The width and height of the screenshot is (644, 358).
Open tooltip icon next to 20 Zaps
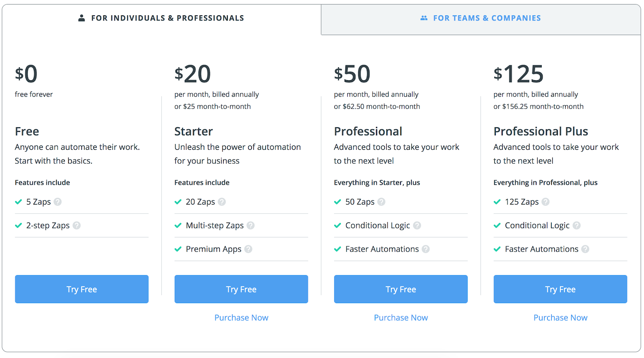(x=222, y=202)
